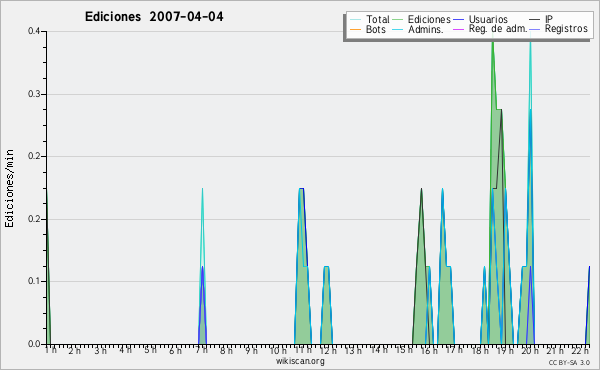This screenshot has height=370, width=600.
Task: Click the Total legend color line
Action: 355,20
